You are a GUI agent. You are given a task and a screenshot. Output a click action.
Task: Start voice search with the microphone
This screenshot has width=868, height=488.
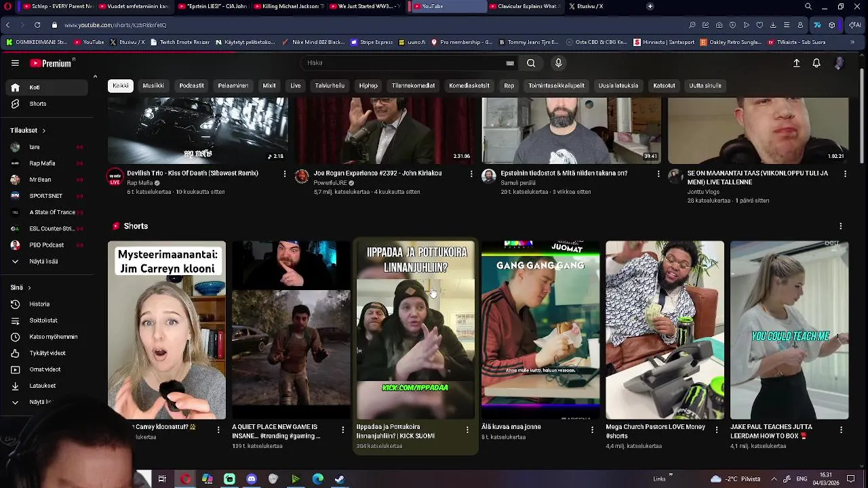click(x=558, y=63)
